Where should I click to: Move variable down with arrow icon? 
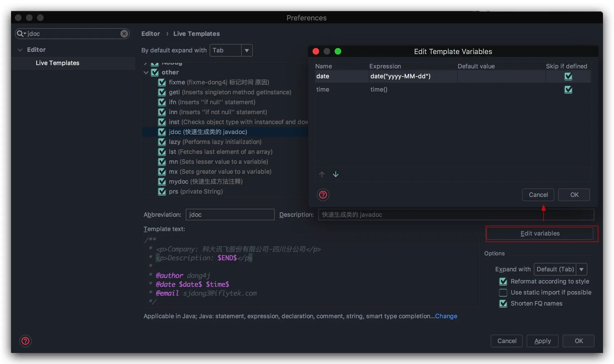coord(335,174)
